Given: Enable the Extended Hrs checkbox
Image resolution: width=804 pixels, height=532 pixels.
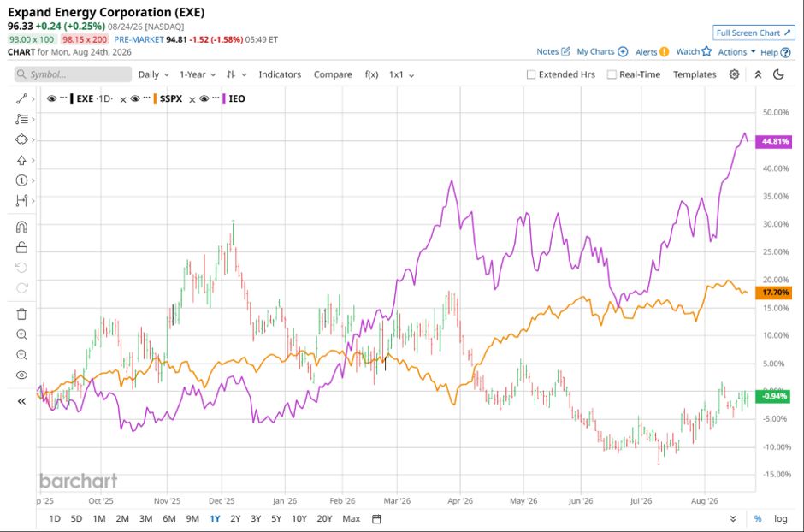Looking at the screenshot, I should [531, 74].
